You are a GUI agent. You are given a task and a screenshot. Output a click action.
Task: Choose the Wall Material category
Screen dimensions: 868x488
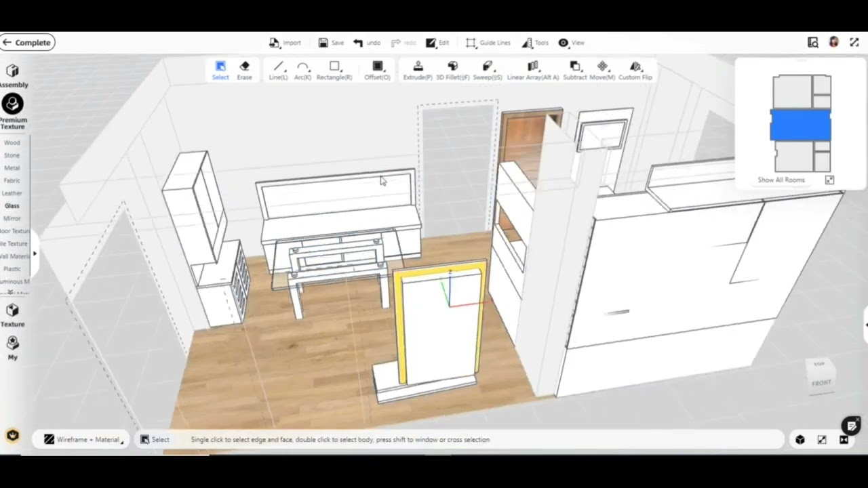click(x=14, y=256)
